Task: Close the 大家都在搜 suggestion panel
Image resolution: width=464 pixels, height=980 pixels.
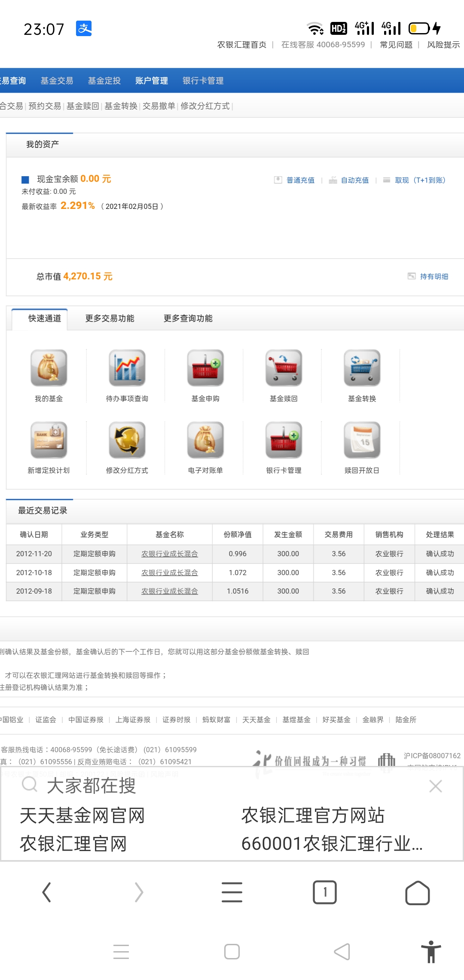Action: (x=436, y=786)
